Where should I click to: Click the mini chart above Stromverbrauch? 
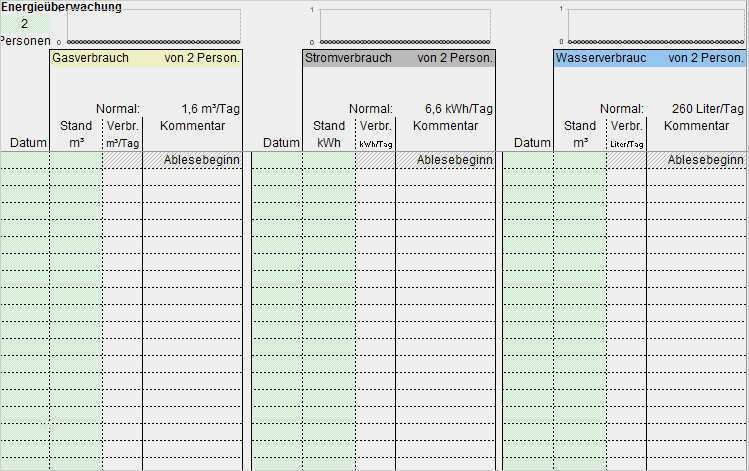pos(405,27)
